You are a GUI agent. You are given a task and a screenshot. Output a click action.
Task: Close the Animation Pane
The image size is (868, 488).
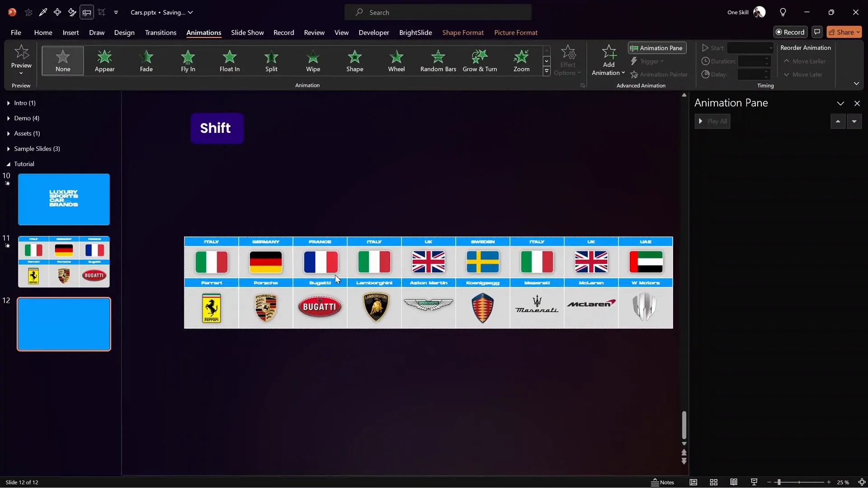pyautogui.click(x=857, y=103)
